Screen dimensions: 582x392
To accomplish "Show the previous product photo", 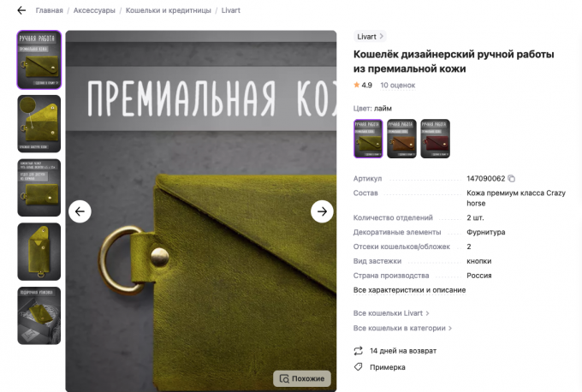I will tap(80, 211).
